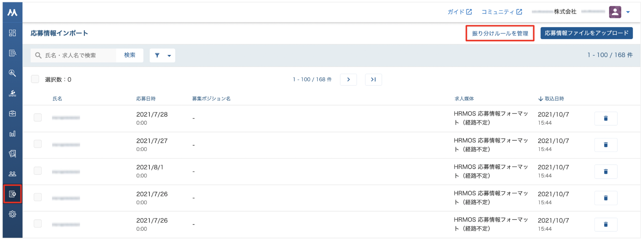Open 振り分けルールを管理
644x244 pixels.
pos(500,33)
